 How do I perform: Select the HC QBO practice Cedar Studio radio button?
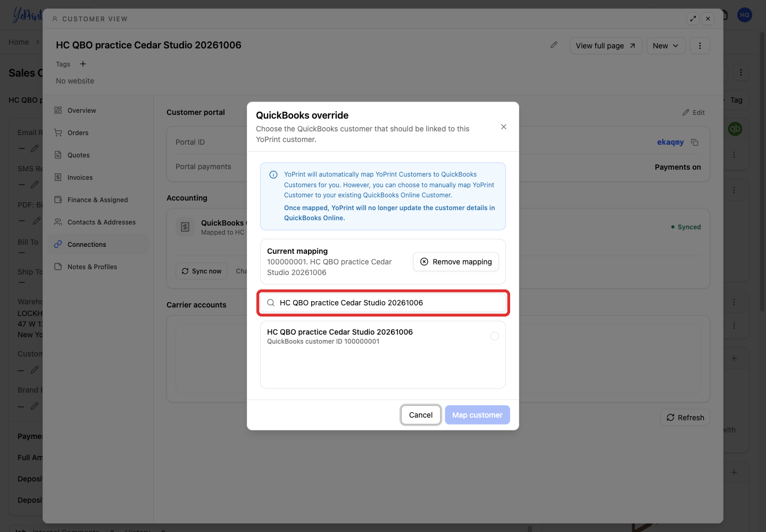click(x=495, y=336)
